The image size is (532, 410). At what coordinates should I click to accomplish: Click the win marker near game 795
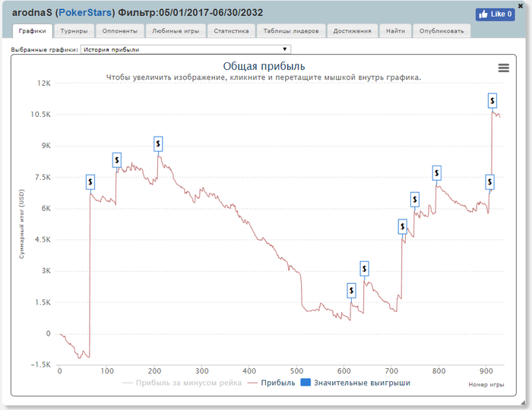[437, 173]
